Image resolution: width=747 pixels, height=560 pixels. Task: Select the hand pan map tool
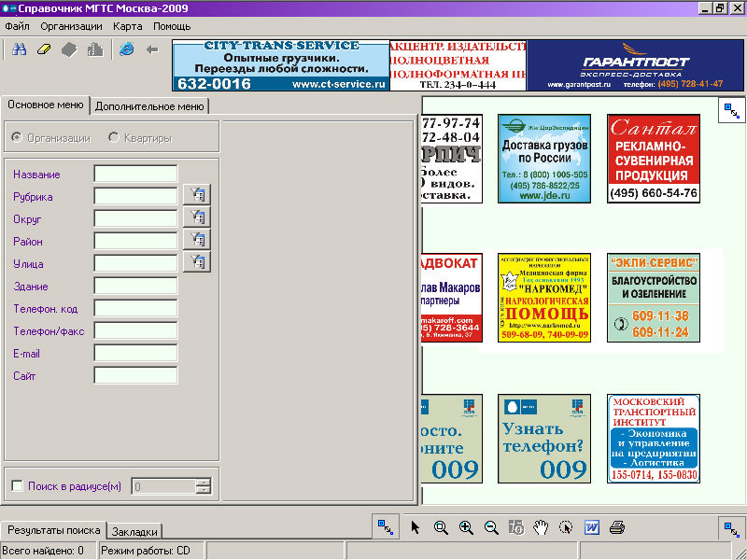point(542,527)
